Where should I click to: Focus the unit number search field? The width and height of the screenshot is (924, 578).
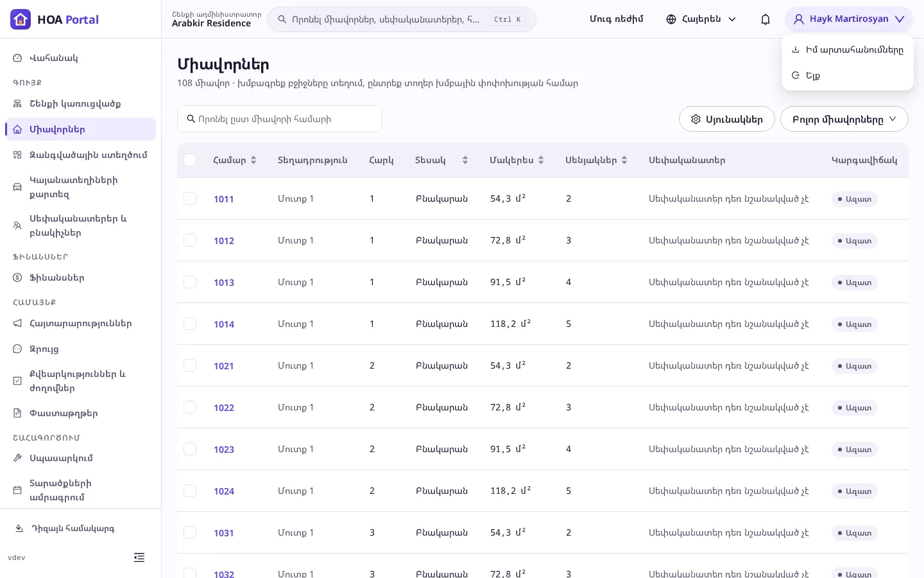click(280, 119)
